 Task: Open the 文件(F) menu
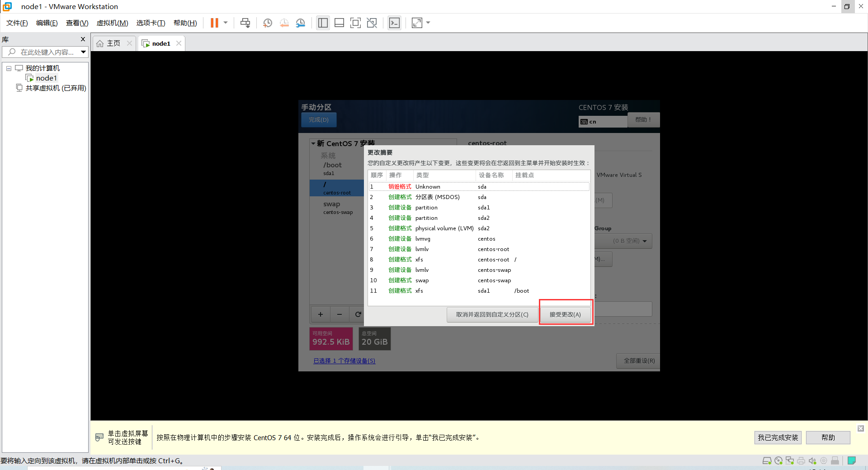click(17, 23)
